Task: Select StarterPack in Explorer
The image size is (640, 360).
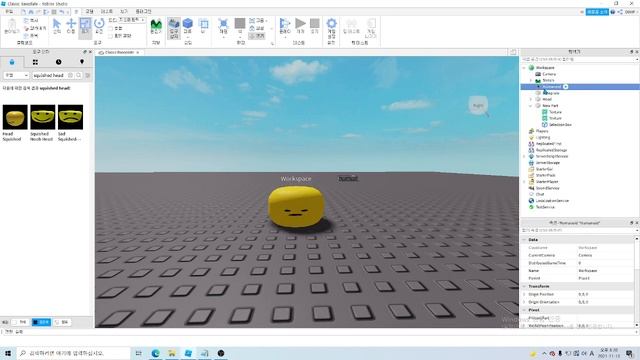Action: pos(542,175)
